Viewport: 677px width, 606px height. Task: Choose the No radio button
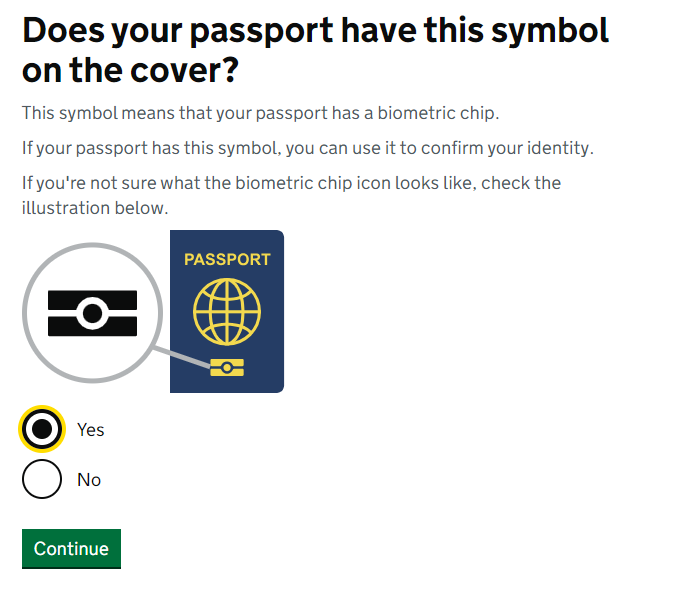(42, 479)
